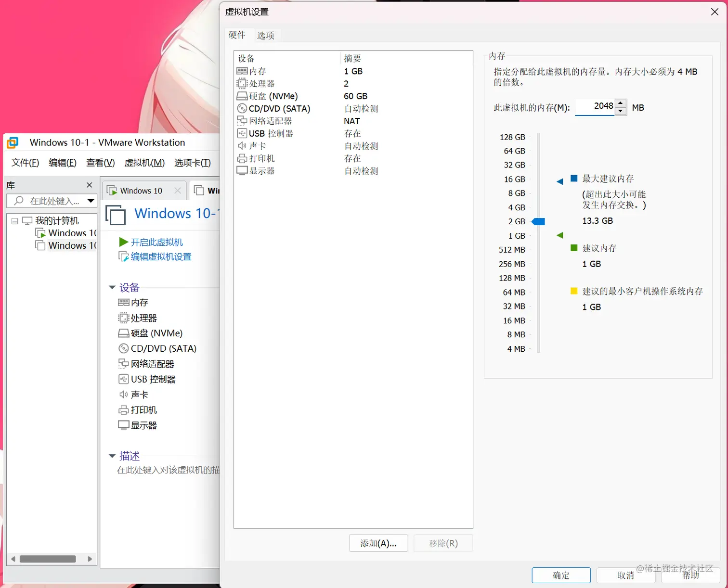Click memory slider handle at 2 GB

point(538,221)
